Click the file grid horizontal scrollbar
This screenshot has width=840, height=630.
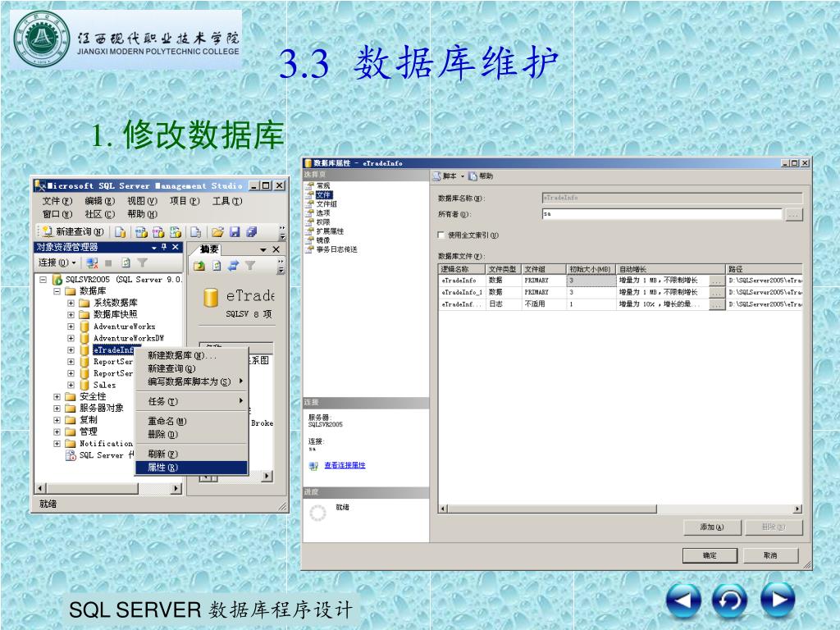tap(619, 509)
